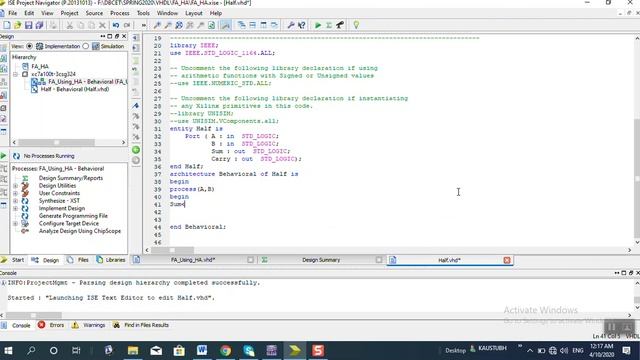Click the refresh icon next to No Processes Running
The width and height of the screenshot is (640, 360).
point(16,156)
